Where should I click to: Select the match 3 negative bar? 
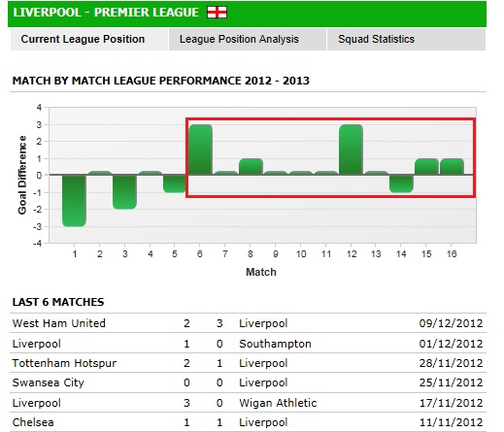point(124,192)
